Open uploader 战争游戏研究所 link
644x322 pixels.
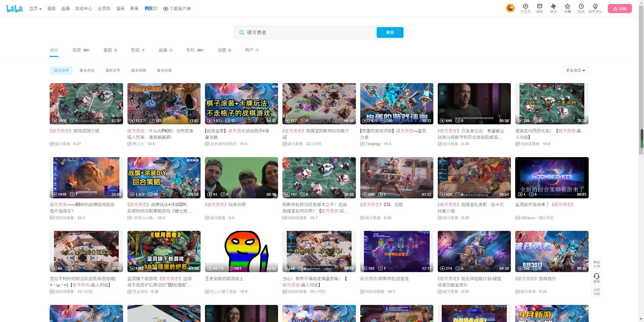pos(223,144)
